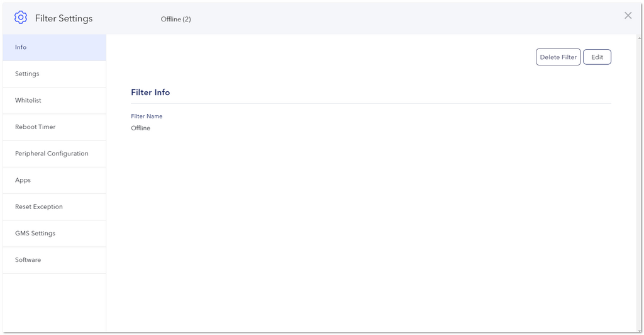Open the Apps section
Screen dimensions: 644x335
point(54,181)
